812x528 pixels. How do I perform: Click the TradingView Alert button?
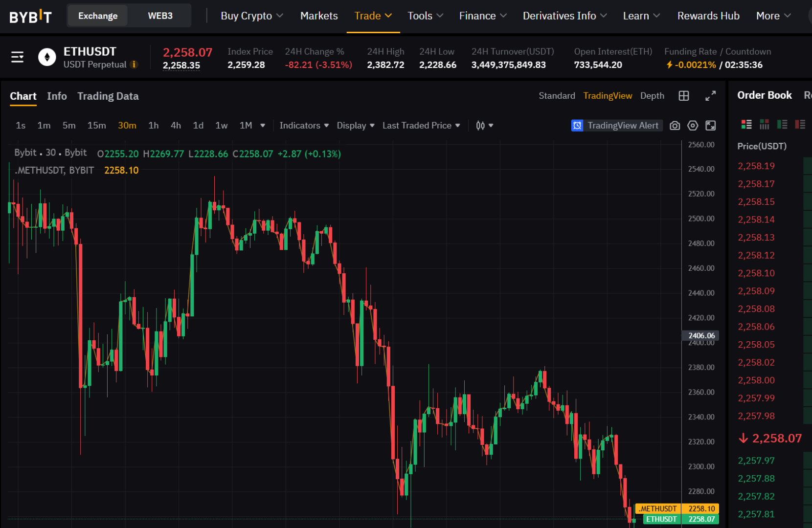point(617,126)
